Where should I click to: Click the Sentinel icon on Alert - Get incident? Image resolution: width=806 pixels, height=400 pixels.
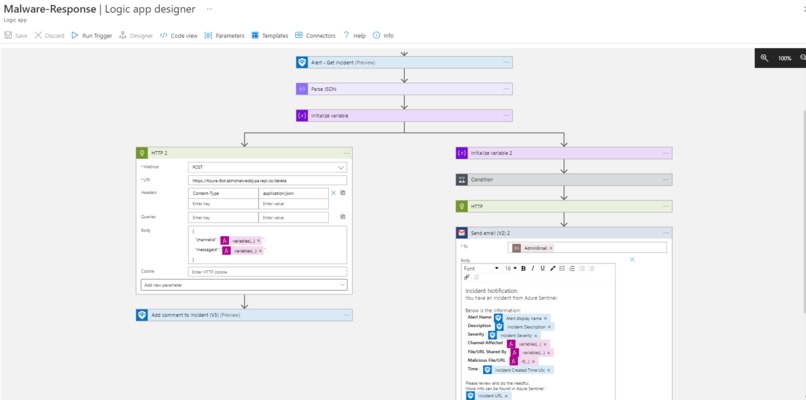[x=302, y=62]
